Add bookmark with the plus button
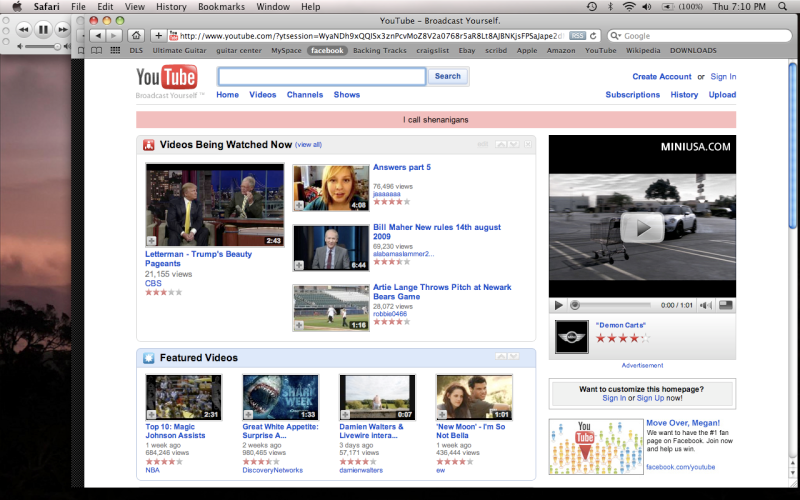Screen dimensions: 800x500 pyautogui.click(x=159, y=36)
